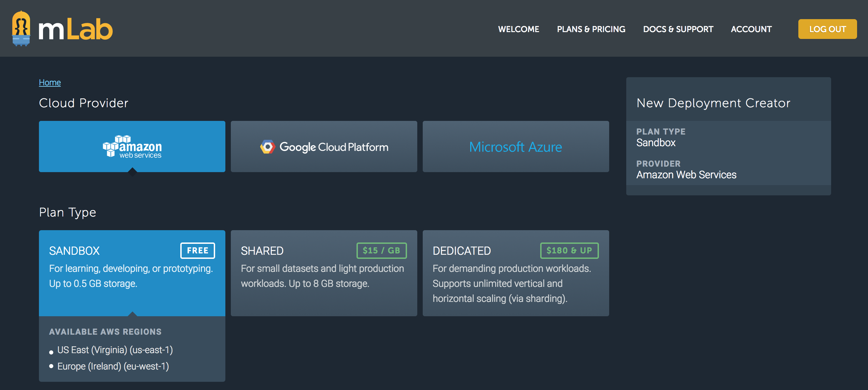
Task: Click the Microsoft Azure logo text
Action: [515, 147]
